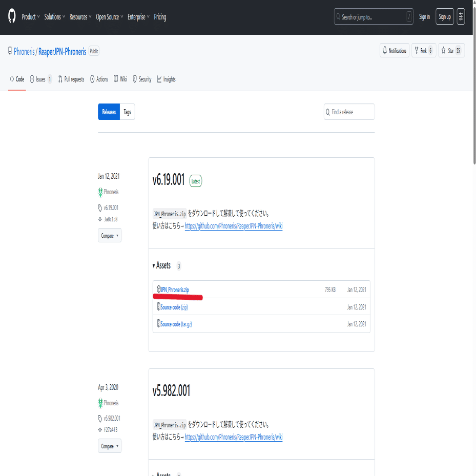Open the wiki URL in v5.982.001 notes
This screenshot has width=476, height=476.
point(234,437)
